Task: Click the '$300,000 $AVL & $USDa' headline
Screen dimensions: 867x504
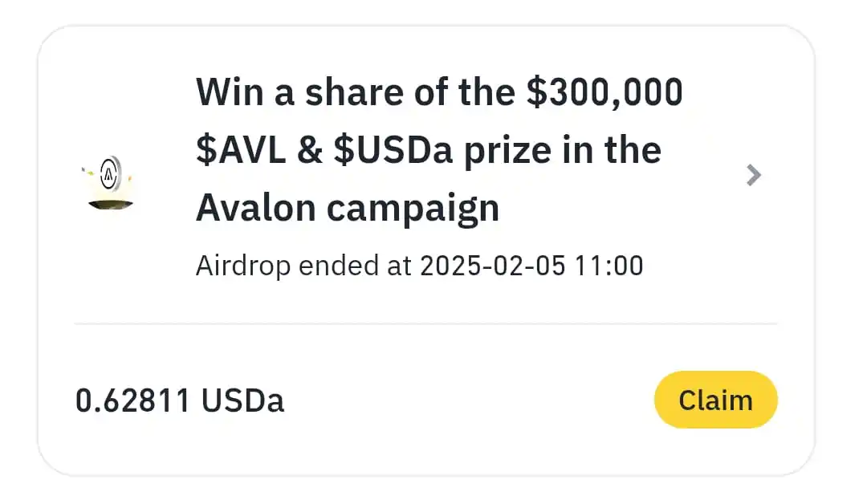Action: point(440,149)
